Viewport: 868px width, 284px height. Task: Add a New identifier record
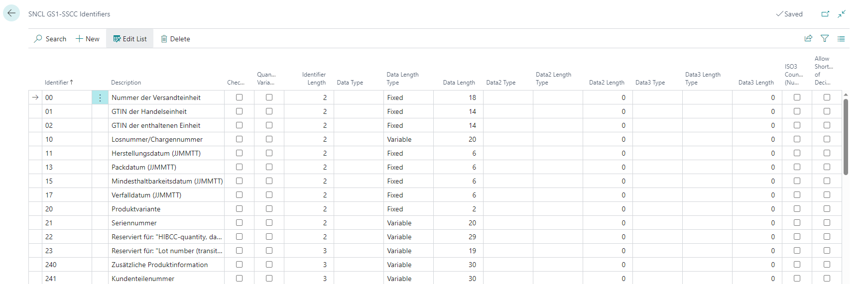coord(88,39)
